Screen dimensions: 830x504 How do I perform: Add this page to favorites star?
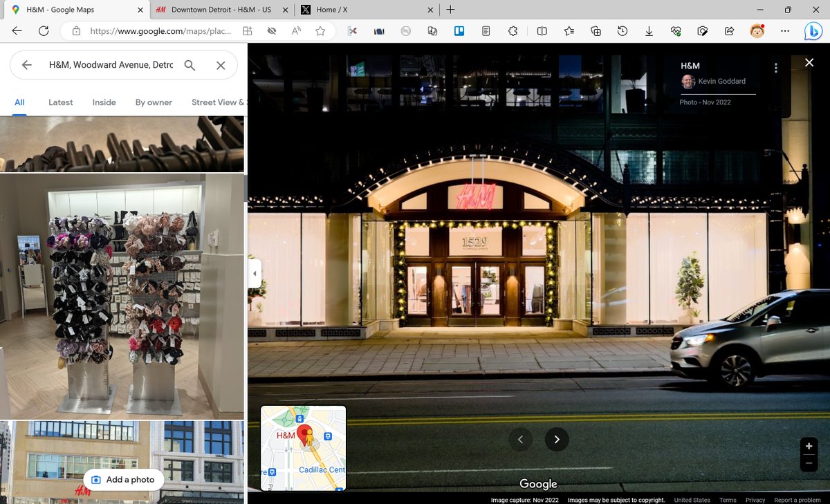pyautogui.click(x=320, y=31)
